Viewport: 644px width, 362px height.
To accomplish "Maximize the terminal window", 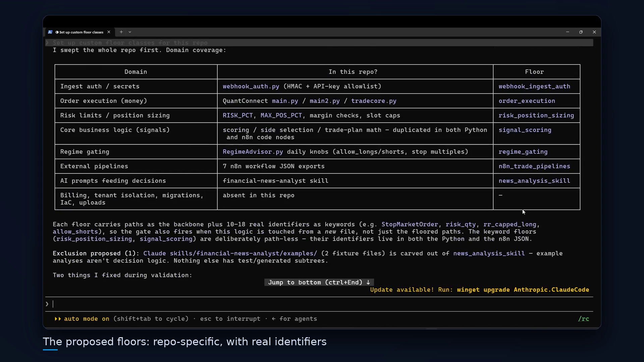I will coord(581,32).
